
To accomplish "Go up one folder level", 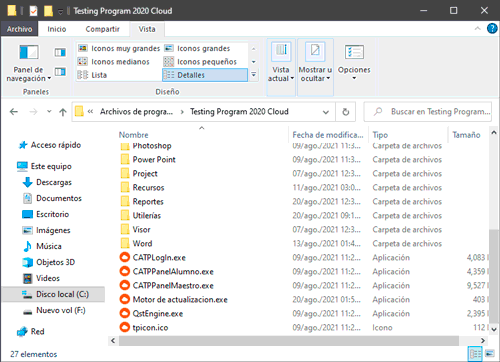I will [x=63, y=112].
